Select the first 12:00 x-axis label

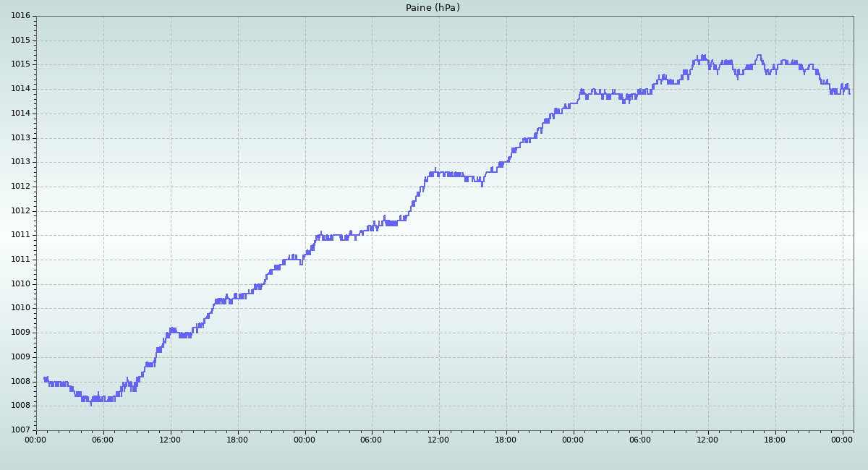pos(171,439)
